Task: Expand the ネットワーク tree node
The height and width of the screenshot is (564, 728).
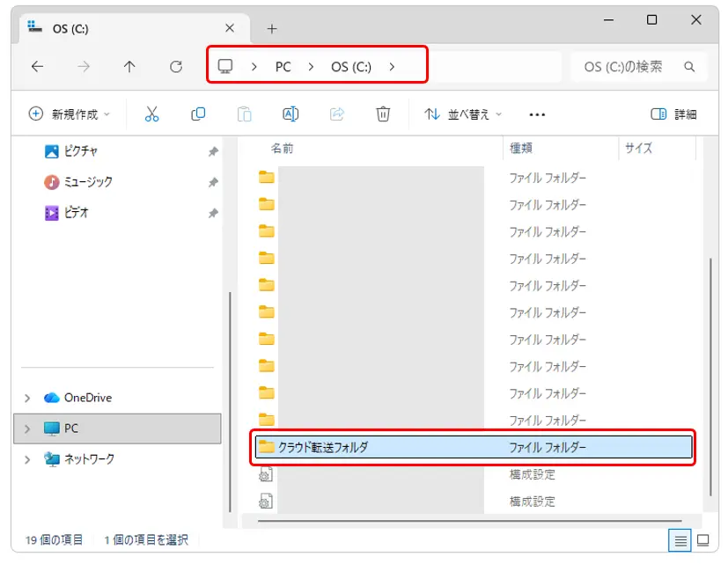Action: coord(27,459)
